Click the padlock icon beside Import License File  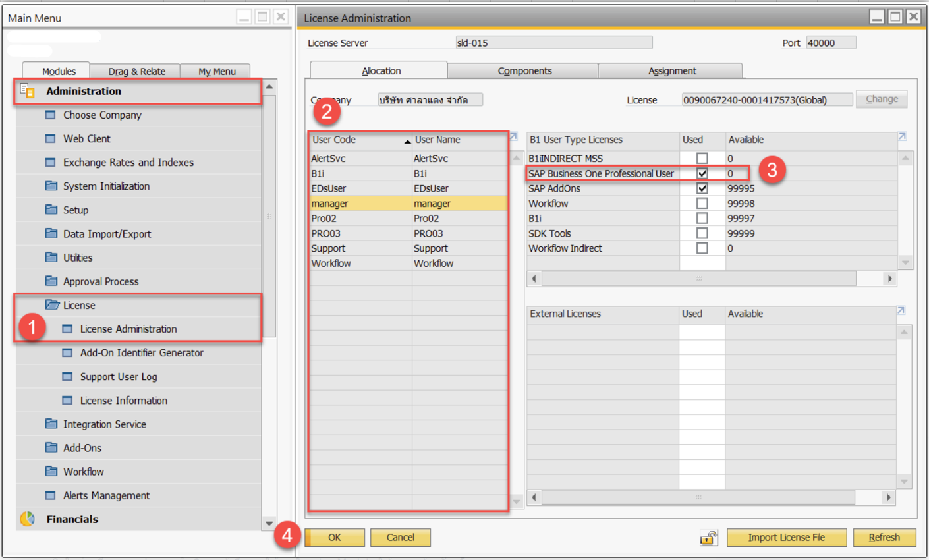tap(708, 538)
